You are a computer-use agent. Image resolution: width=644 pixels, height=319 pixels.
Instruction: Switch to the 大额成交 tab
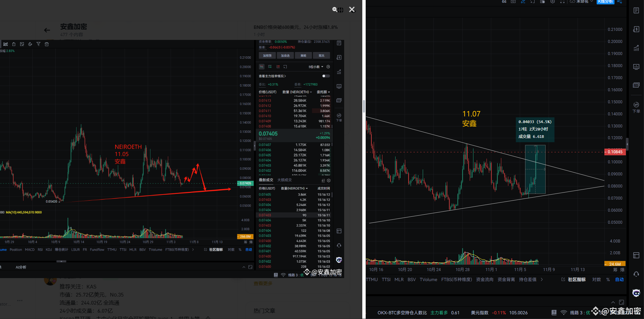284,180
